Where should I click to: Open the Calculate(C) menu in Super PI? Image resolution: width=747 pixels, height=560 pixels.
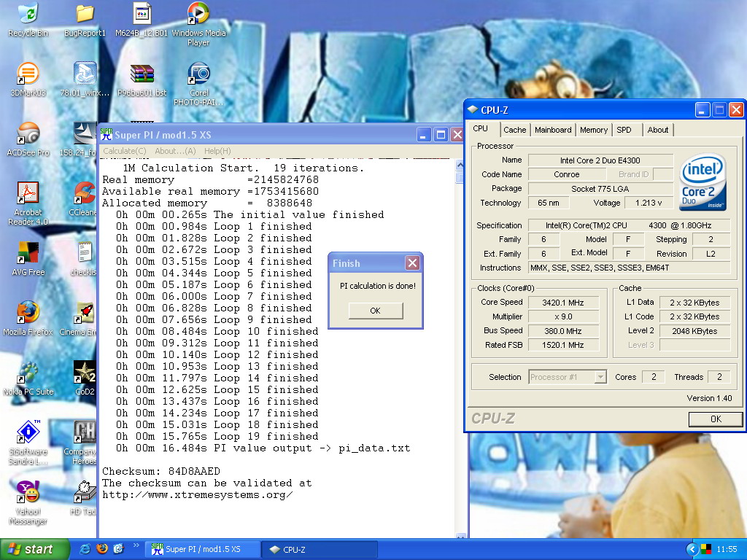tap(124, 151)
